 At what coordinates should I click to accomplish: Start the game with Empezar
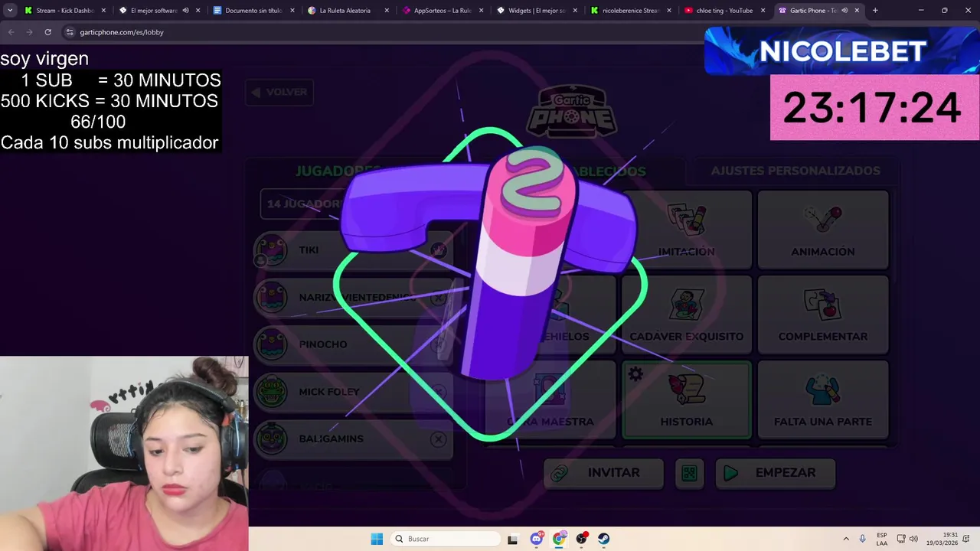(x=775, y=473)
